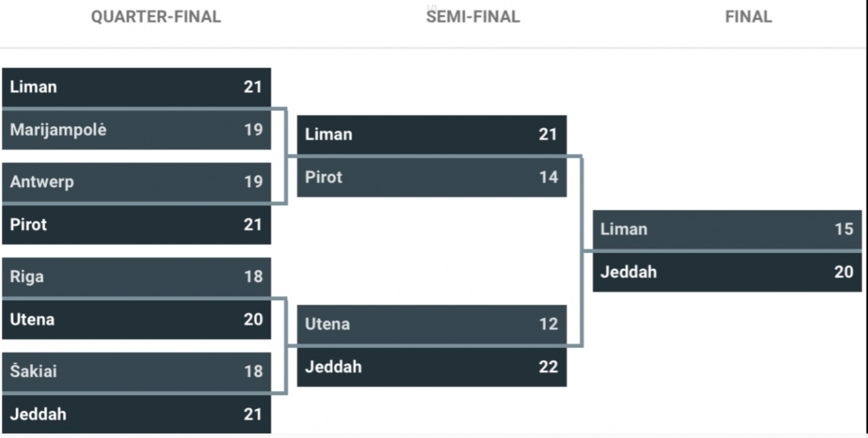Screen dimensions: 868x438
Task: Select the Semi-Final round header
Action: tap(473, 17)
